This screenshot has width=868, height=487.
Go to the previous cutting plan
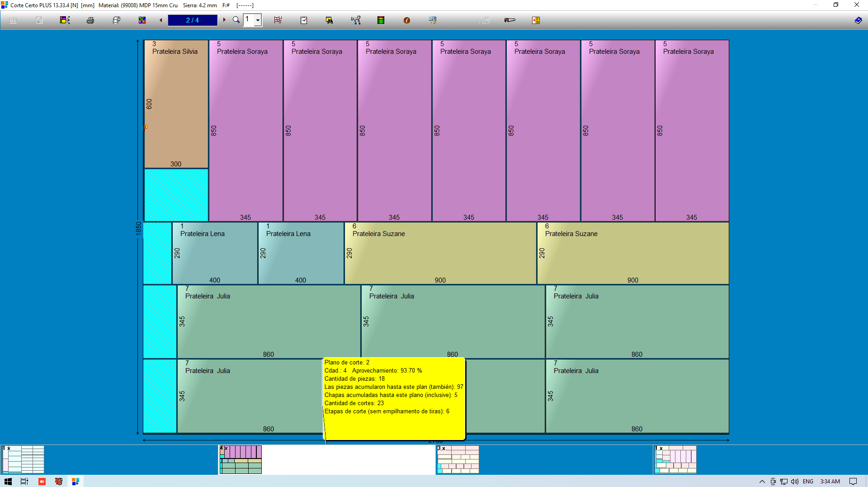(x=161, y=20)
